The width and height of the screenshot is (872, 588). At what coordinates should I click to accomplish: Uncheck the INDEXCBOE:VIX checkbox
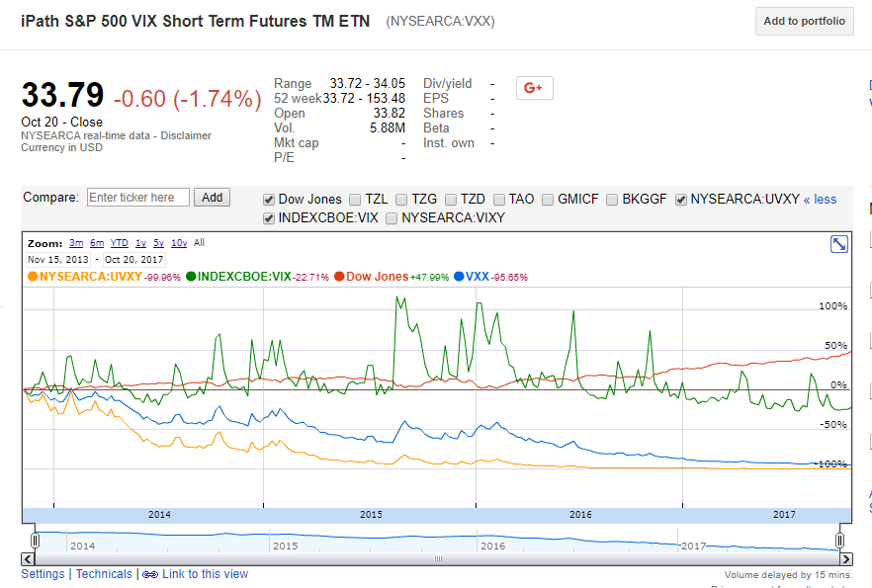coord(269,218)
